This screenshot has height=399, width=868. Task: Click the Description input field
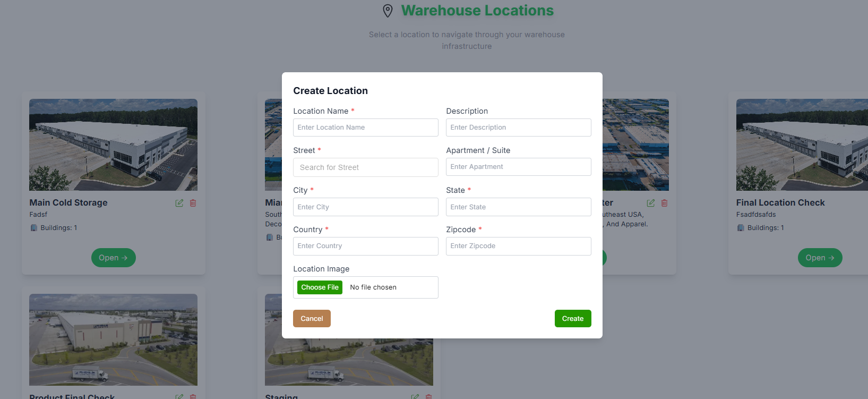coord(518,128)
